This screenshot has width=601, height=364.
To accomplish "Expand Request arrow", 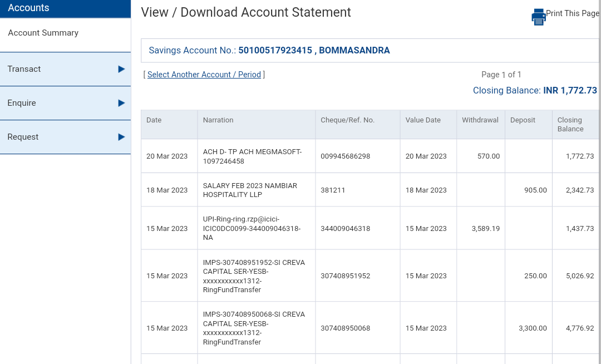I will tap(121, 137).
